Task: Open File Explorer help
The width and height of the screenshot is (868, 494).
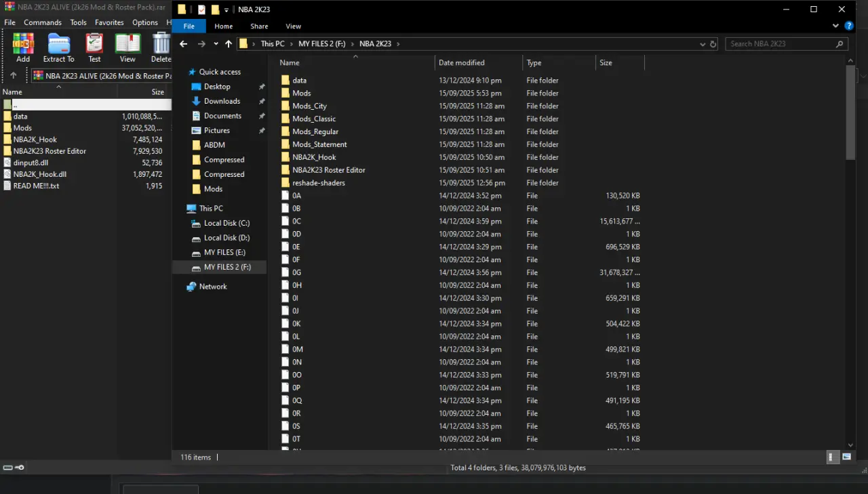Action: [848, 26]
